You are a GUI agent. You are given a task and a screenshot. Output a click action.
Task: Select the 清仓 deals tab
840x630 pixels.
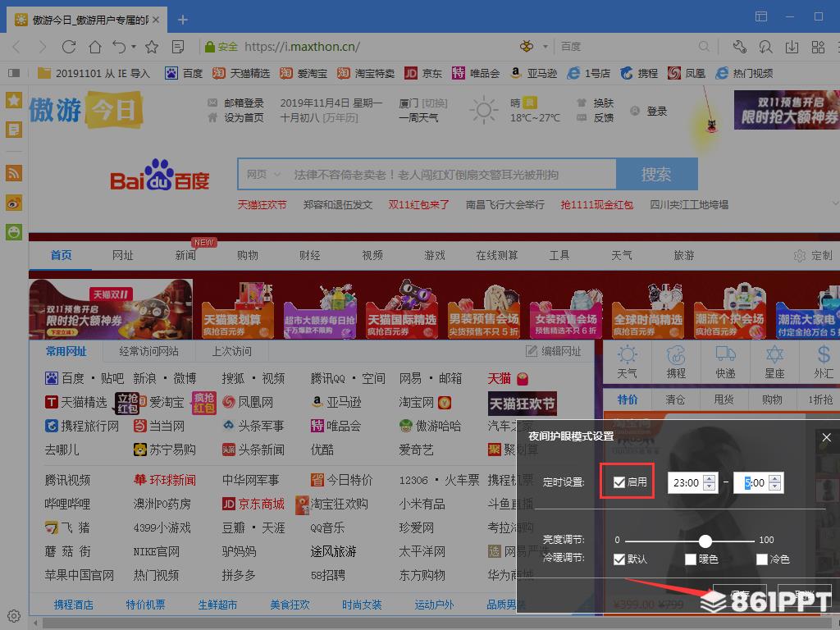(x=675, y=399)
